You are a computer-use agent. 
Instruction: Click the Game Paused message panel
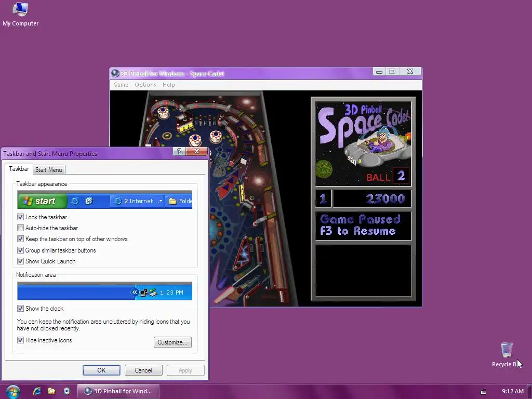[363, 226]
